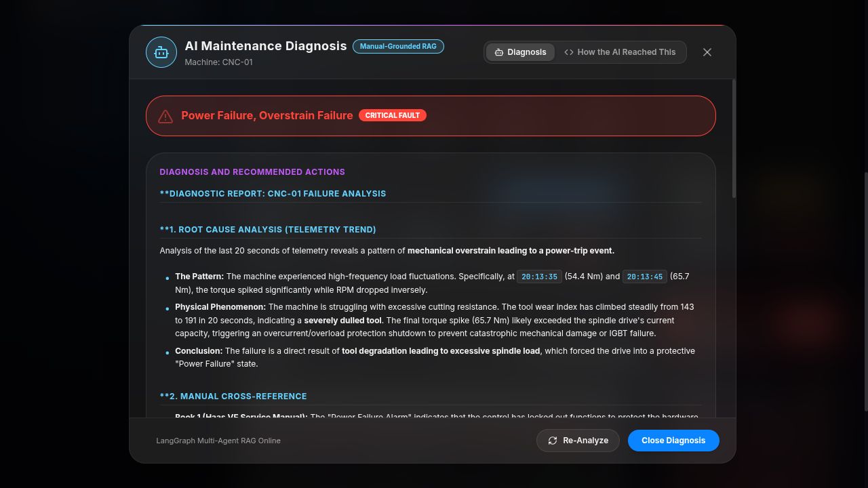This screenshot has width=868, height=488.
Task: Click the Power Failure, Overstrain Failure heading
Action: (267, 115)
